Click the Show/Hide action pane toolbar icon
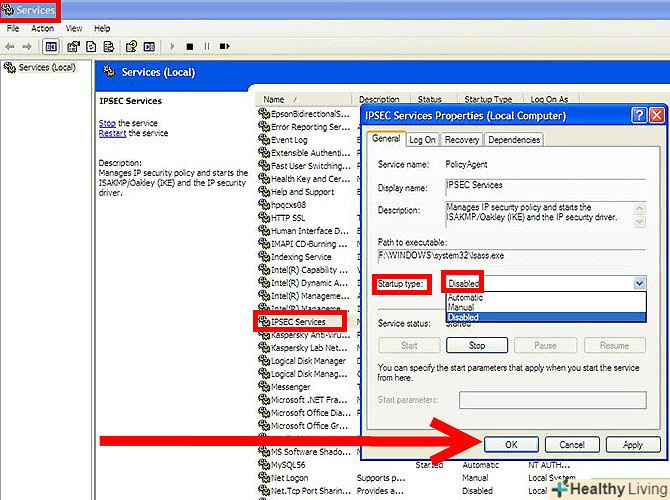This screenshot has width=670, height=500. coord(149,47)
